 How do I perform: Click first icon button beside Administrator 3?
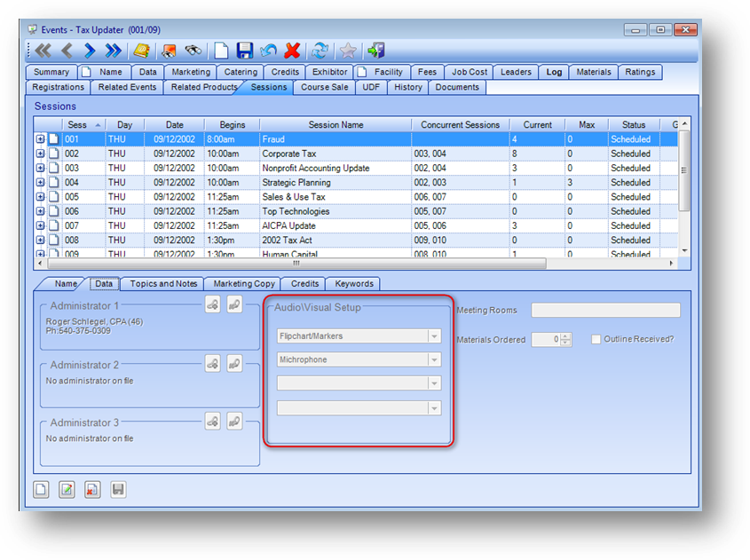213,422
